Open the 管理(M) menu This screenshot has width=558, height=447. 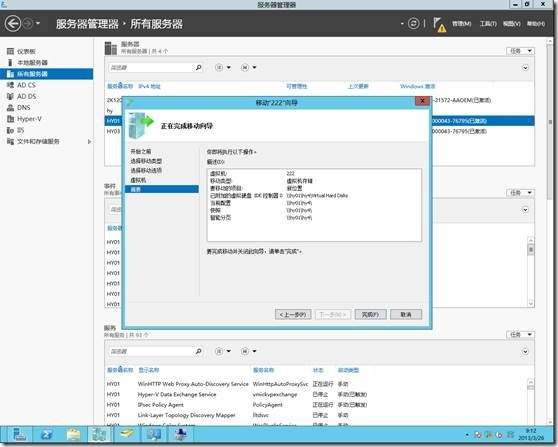pyautogui.click(x=462, y=23)
